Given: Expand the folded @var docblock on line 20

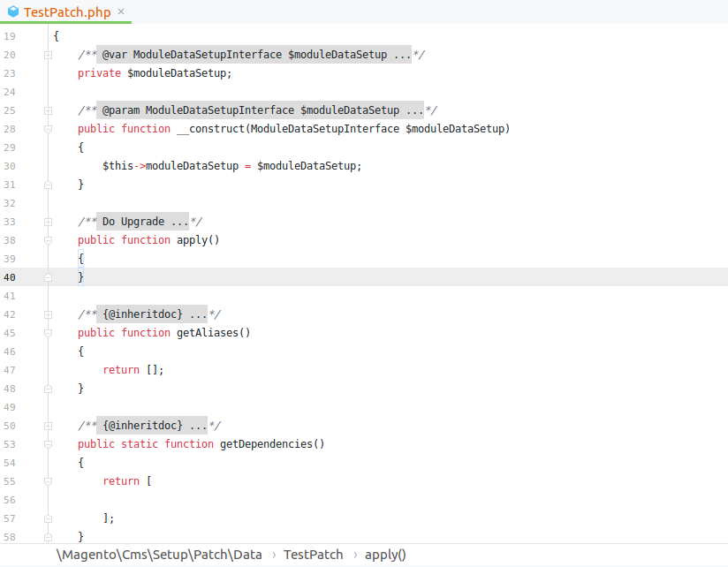Looking at the screenshot, I should (x=48, y=56).
